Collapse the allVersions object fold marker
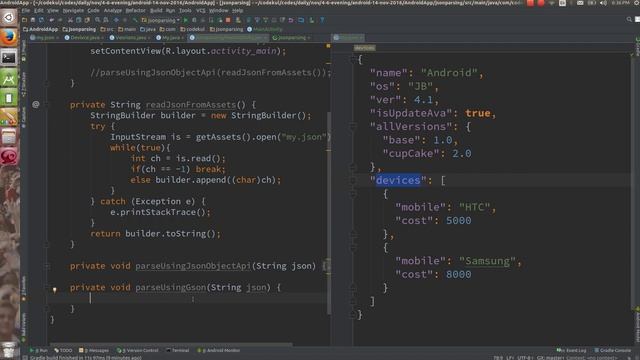The height and width of the screenshot is (360, 640). click(x=353, y=127)
